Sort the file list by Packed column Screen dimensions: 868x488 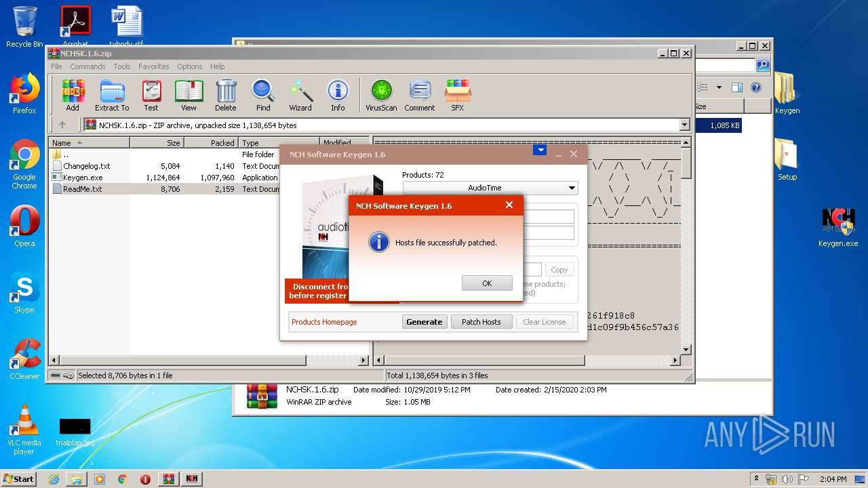(211, 143)
